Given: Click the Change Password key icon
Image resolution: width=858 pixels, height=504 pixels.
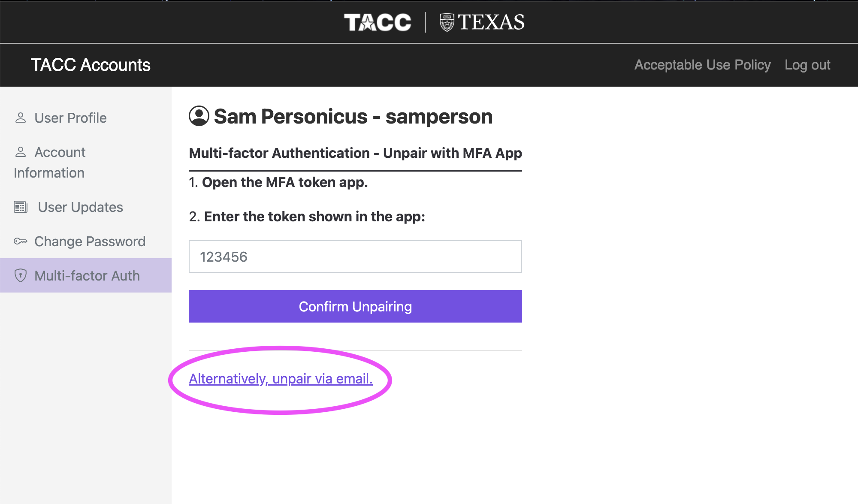Looking at the screenshot, I should click(x=20, y=241).
